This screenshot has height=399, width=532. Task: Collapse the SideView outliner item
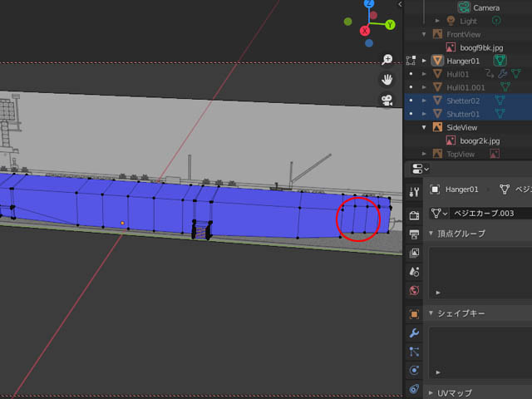point(424,127)
